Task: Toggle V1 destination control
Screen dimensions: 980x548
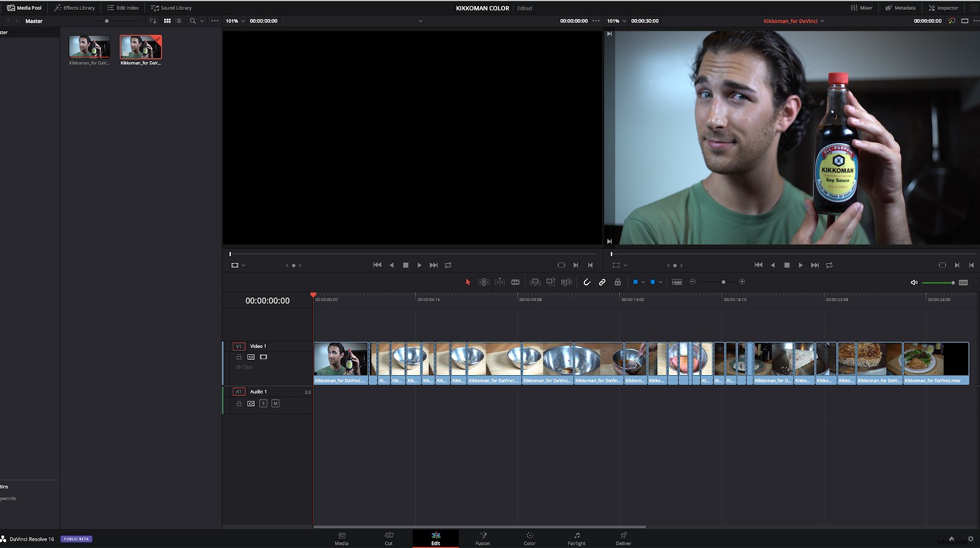Action: click(239, 346)
